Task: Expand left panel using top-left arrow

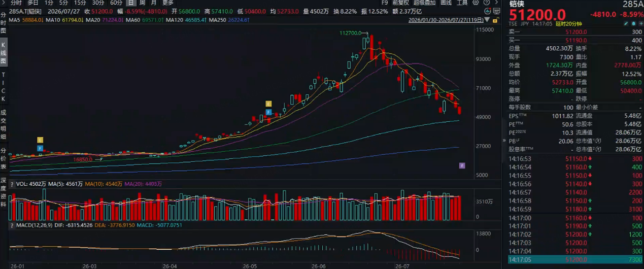Action: pyautogui.click(x=4, y=3)
